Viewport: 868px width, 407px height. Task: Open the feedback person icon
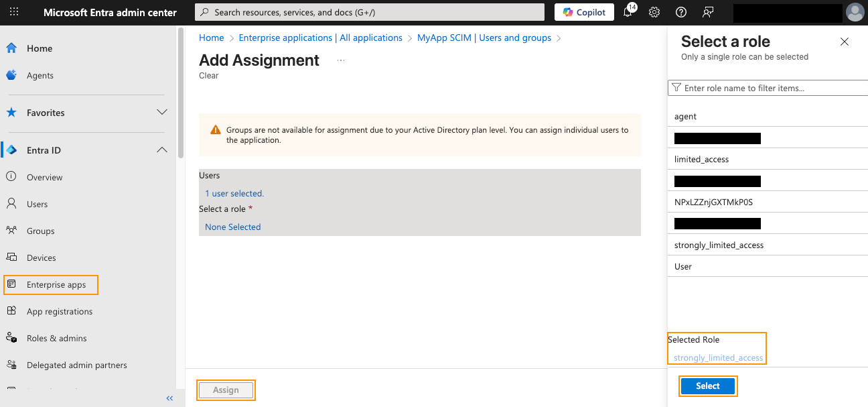click(x=708, y=12)
